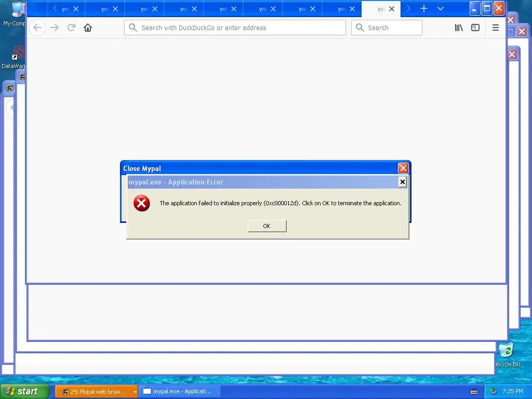The image size is (532, 399).
Task: Close the front Mypal browser window
Action: coord(499,8)
